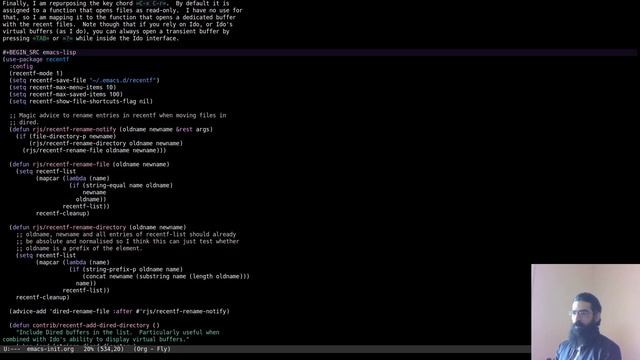Click the 'virtual buffers (as I do)' line

pyautogui.click(x=116, y=31)
